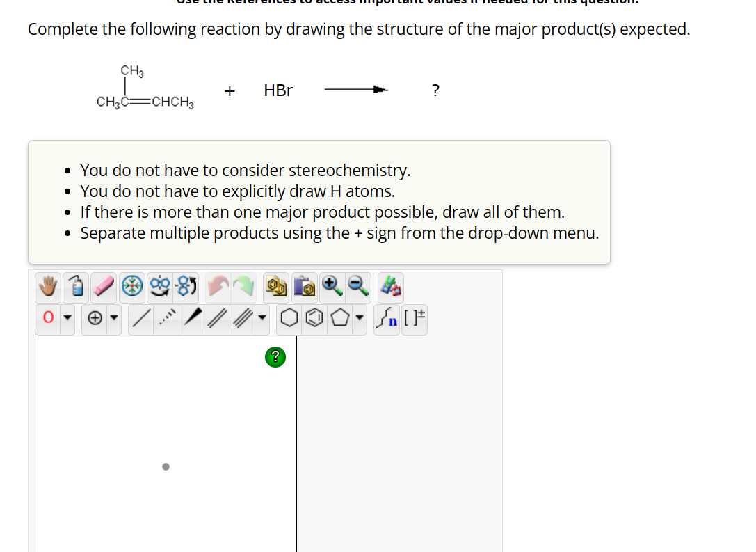
Task: Click the flip and rotate structure icon
Action: [186, 287]
